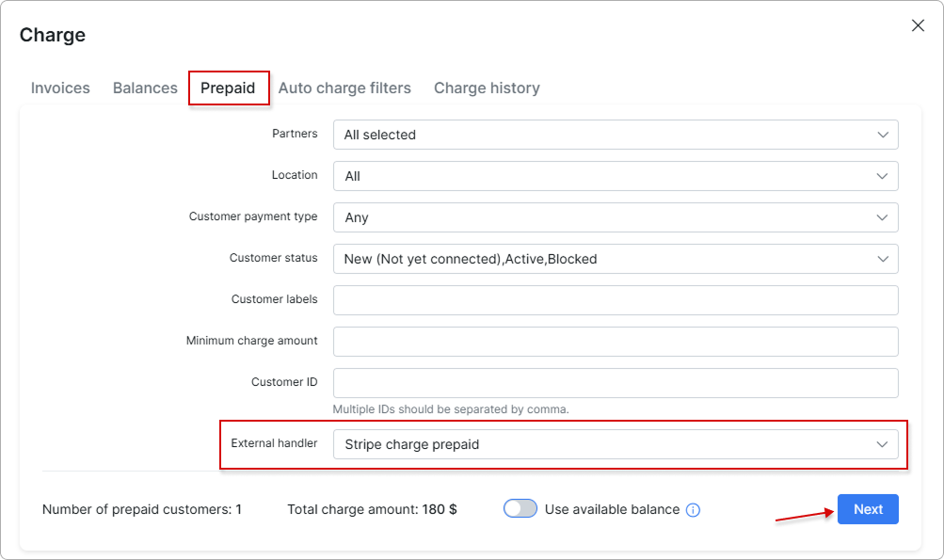The height and width of the screenshot is (560, 944).
Task: Click the Partners dropdown chevron arrow
Action: click(882, 135)
